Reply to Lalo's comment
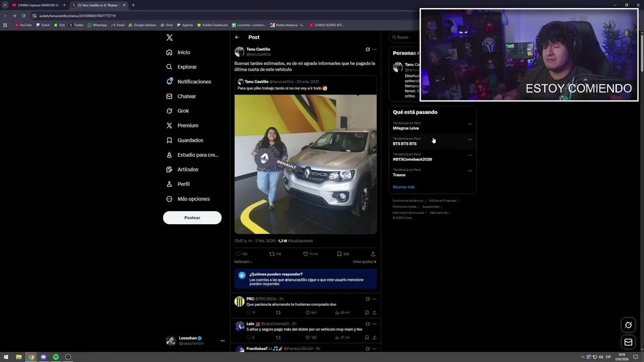Screen dimensions: 644x362 pyautogui.click(x=249, y=337)
